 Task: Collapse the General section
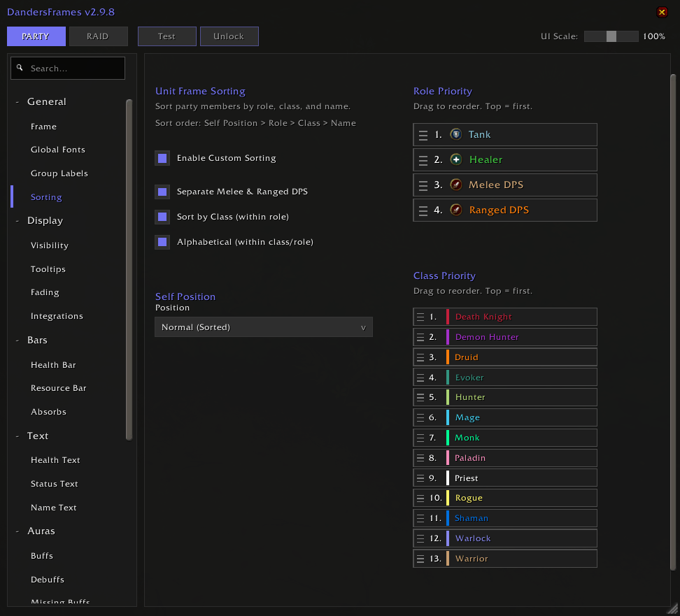click(x=17, y=102)
